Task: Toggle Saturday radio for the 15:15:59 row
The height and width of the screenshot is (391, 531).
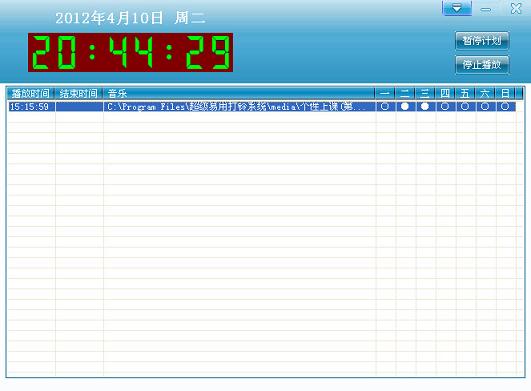Action: tap(485, 106)
